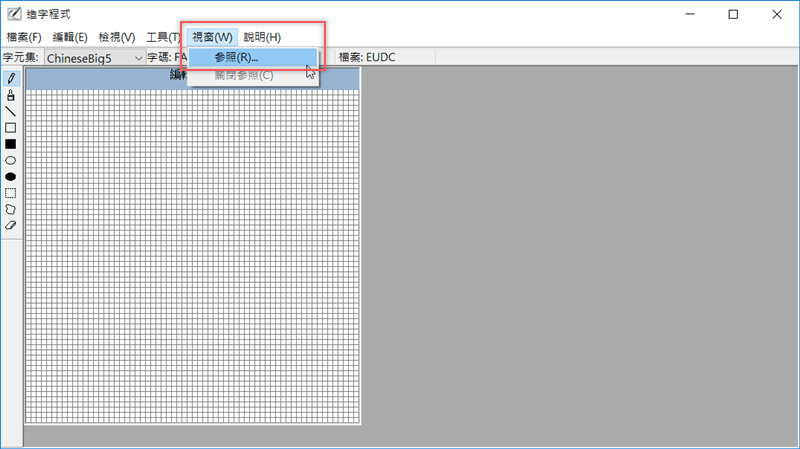The width and height of the screenshot is (800, 449).
Task: Open the 編輯(E) menu
Action: pos(70,37)
